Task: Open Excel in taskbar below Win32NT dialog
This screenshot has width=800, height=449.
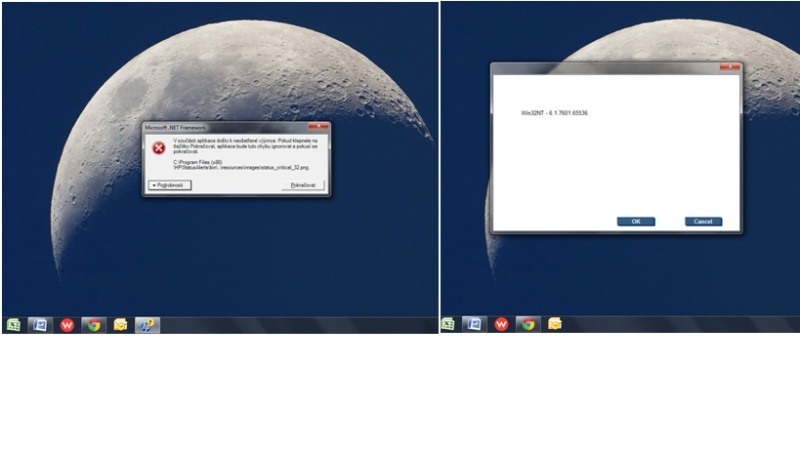Action: click(448, 324)
